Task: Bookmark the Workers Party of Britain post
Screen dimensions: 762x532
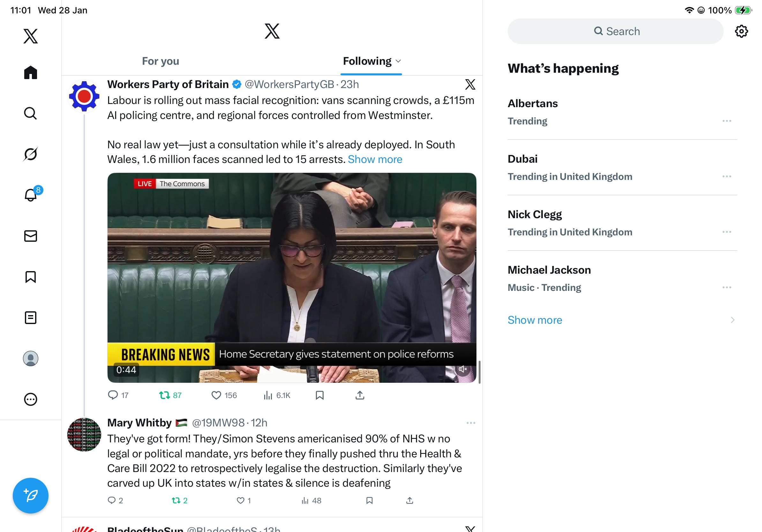Action: 320,395
